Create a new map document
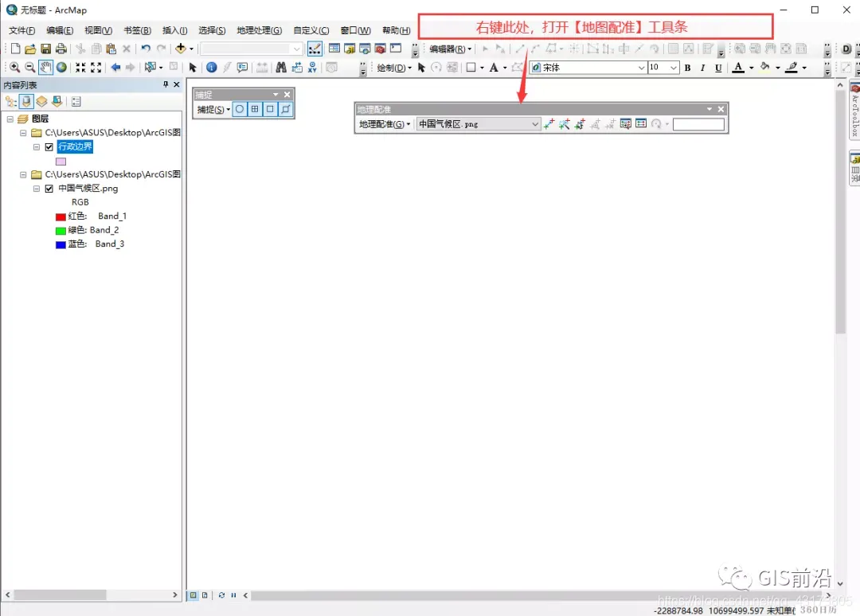Image resolution: width=860 pixels, height=616 pixels. point(15,49)
